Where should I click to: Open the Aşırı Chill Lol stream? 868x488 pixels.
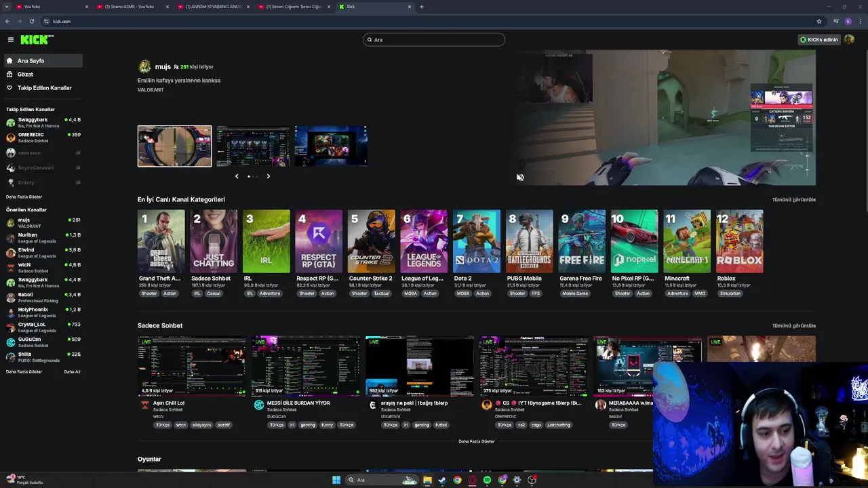coord(192,365)
